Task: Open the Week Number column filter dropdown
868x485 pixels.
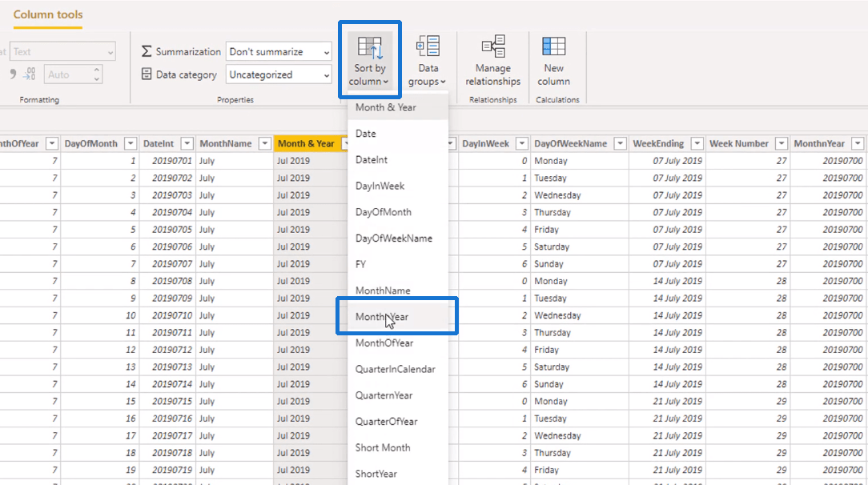Action: 781,144
